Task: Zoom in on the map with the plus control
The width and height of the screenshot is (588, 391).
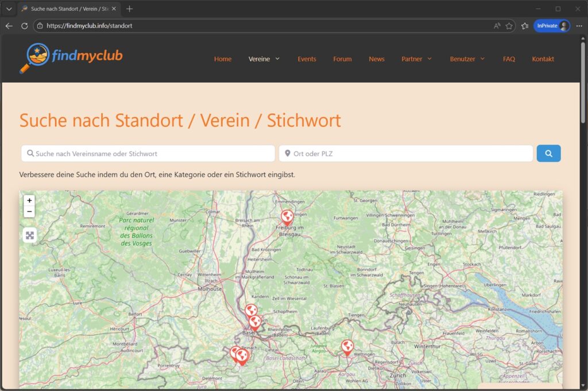Action: [x=29, y=200]
